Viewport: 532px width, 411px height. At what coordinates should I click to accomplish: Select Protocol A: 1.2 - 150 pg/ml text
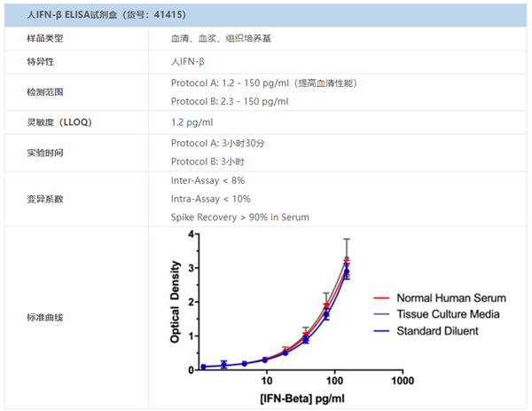(x=263, y=83)
